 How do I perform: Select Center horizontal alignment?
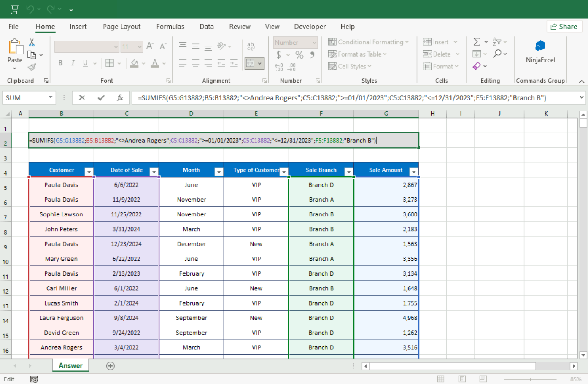pos(195,63)
